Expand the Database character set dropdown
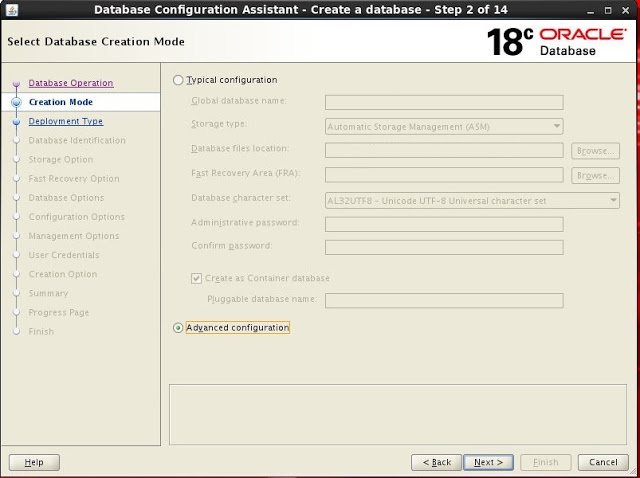640x478 pixels. [x=472, y=201]
